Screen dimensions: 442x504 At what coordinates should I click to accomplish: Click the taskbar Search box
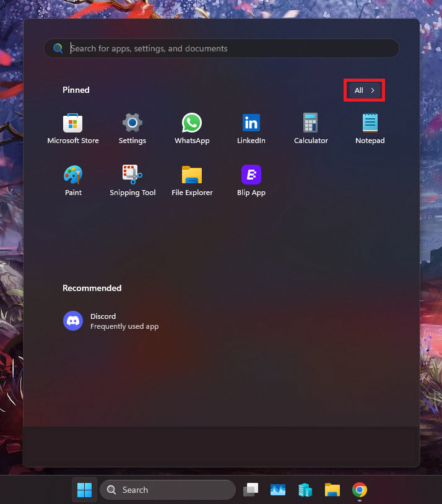(168, 490)
